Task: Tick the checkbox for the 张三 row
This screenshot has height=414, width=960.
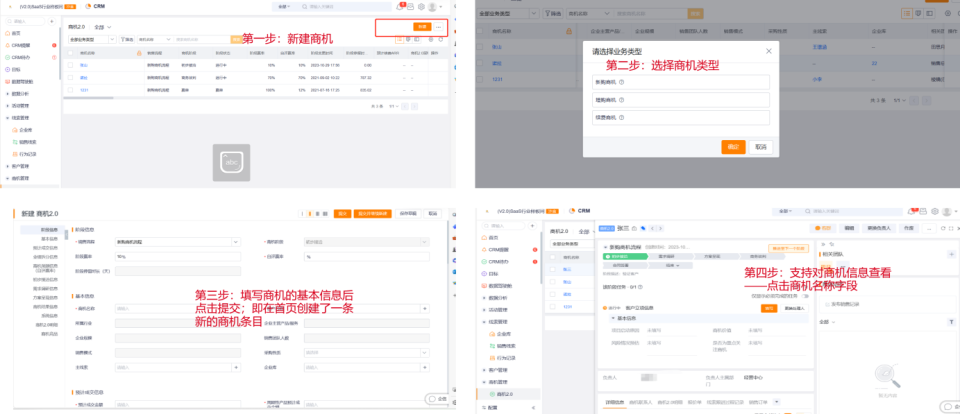Action: pyautogui.click(x=554, y=269)
